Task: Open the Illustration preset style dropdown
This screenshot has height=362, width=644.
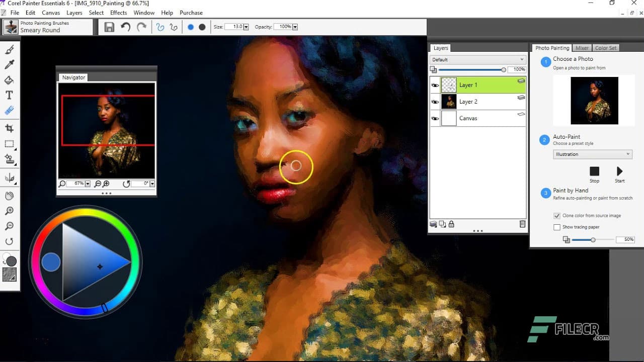Action: point(627,154)
